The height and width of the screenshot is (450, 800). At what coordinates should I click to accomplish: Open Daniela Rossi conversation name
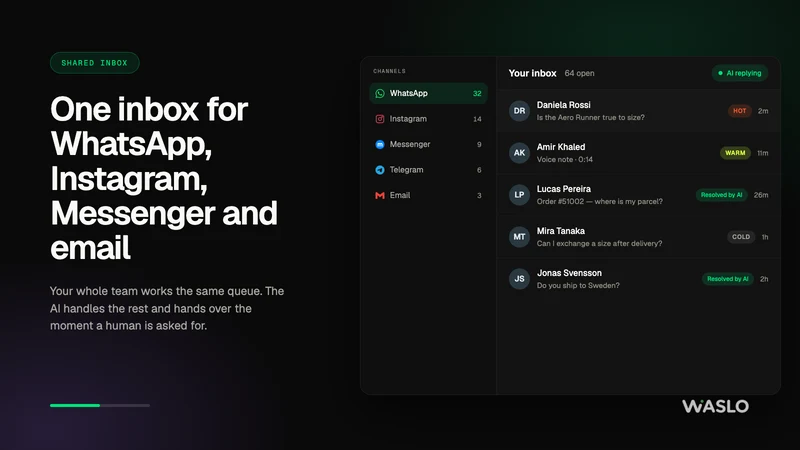(563, 105)
